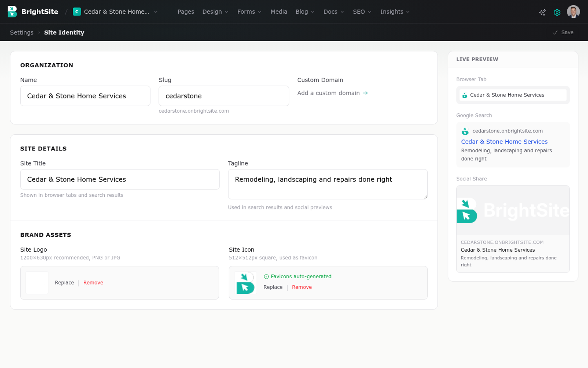Expand the site switcher chevron

click(x=156, y=12)
